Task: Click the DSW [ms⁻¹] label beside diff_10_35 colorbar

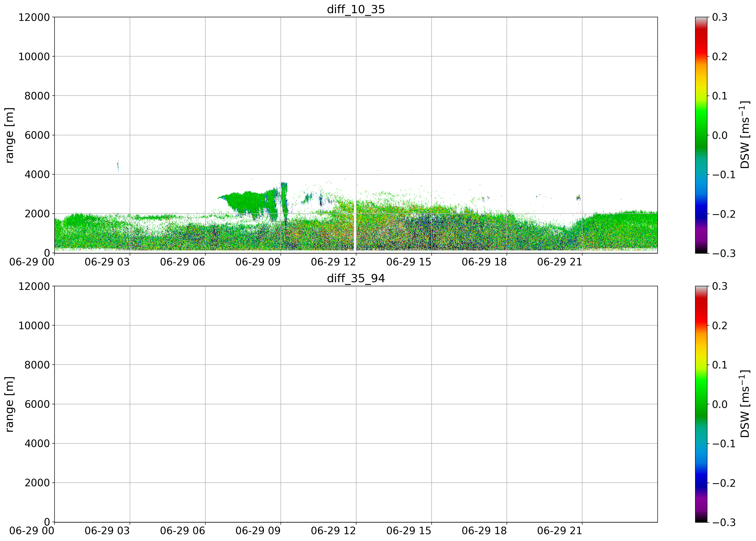Action: point(744,135)
